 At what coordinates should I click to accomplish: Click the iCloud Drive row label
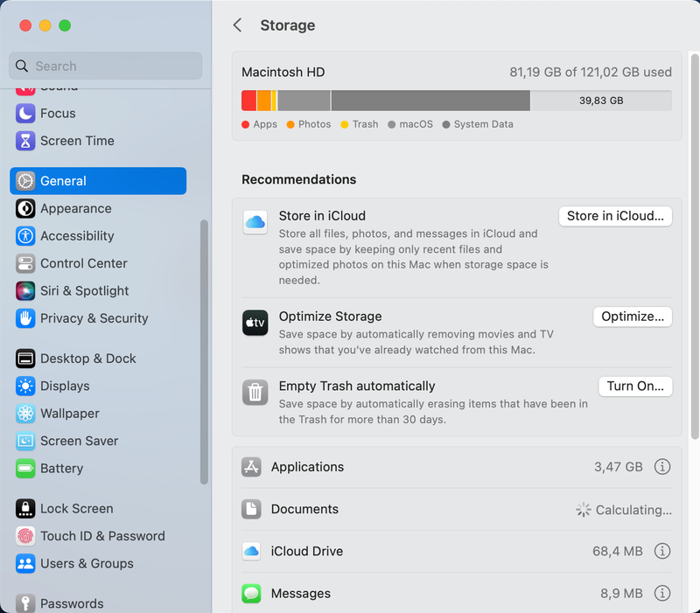point(307,552)
